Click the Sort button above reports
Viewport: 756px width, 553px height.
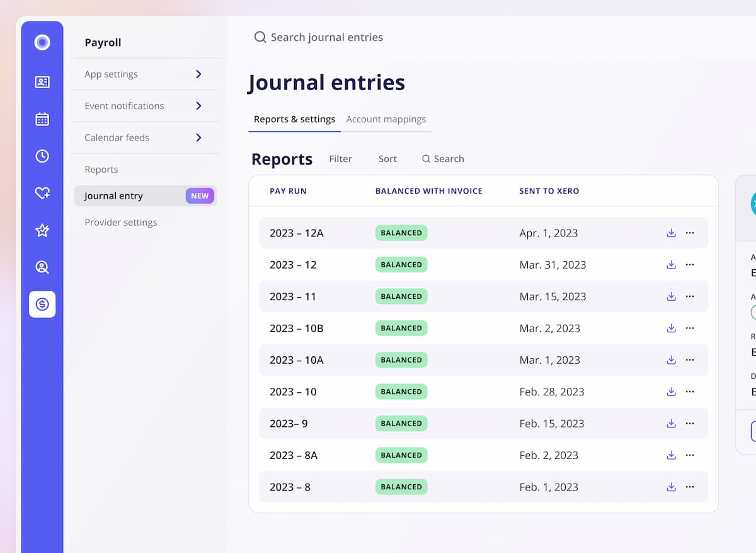(x=387, y=159)
